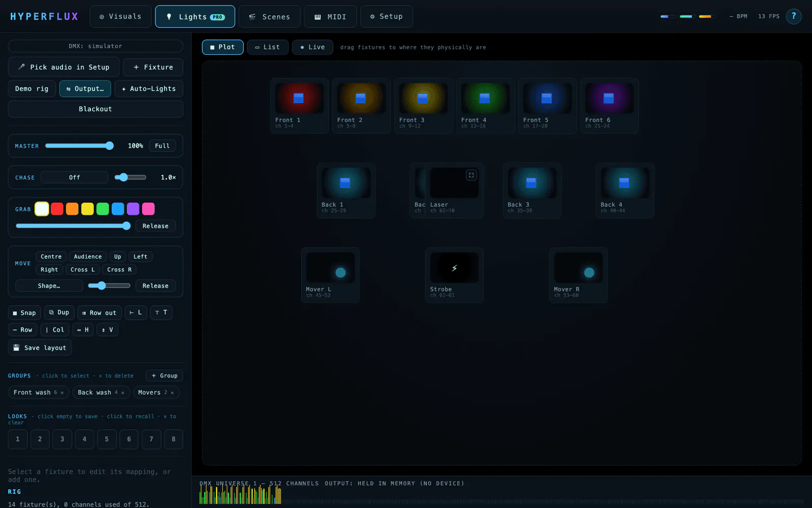Select the Plot view tab

coord(223,47)
